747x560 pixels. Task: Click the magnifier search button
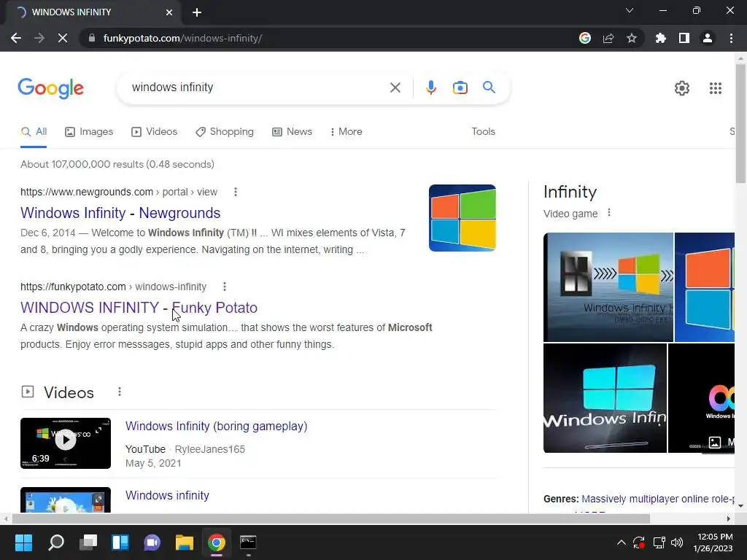coord(489,87)
